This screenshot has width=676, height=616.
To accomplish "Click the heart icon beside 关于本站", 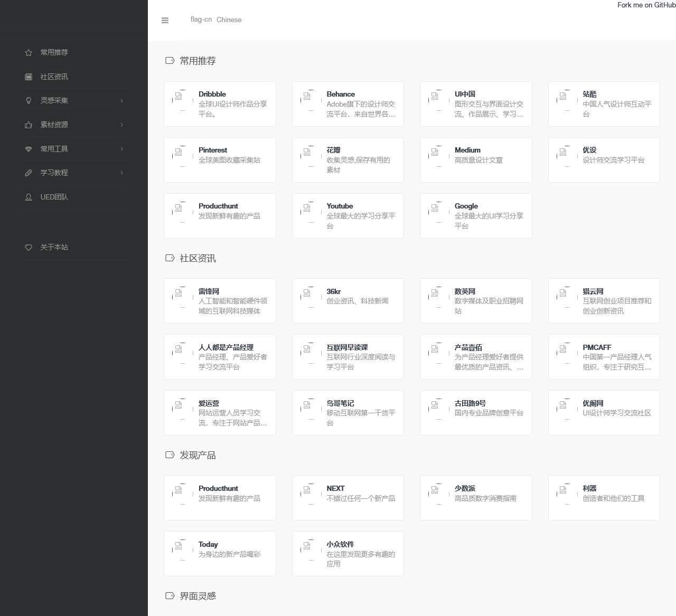I will coord(29,248).
